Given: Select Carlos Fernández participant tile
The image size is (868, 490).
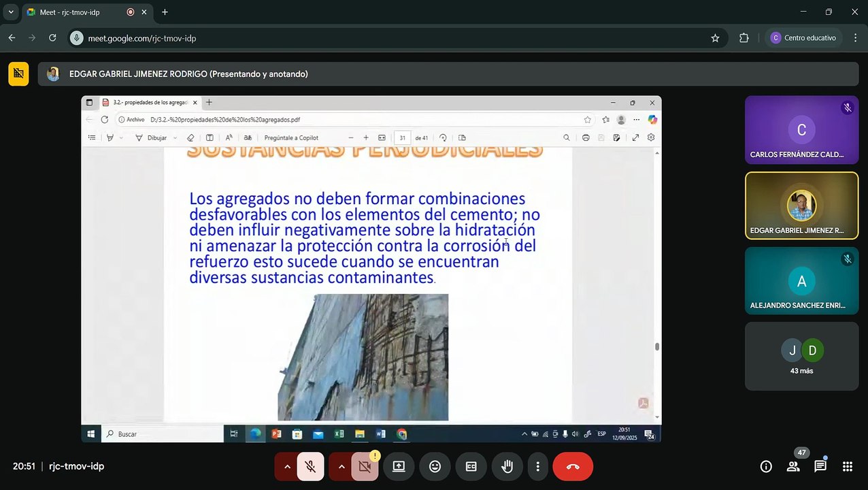Looking at the screenshot, I should (x=801, y=130).
